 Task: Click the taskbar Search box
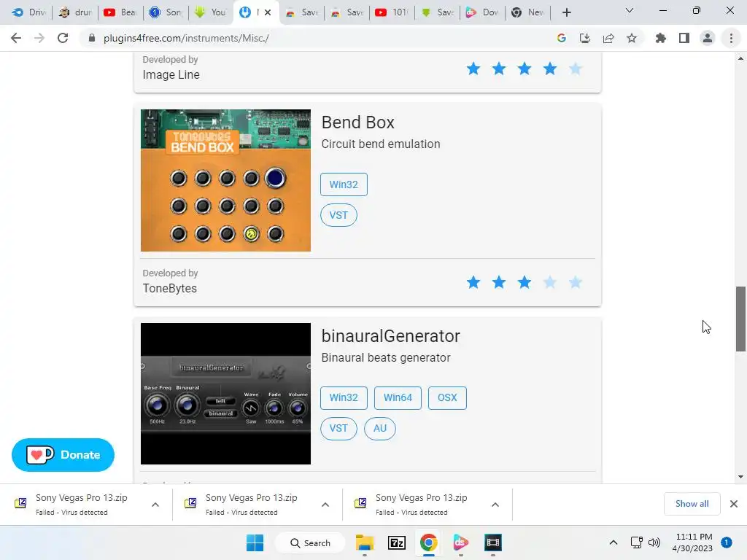click(310, 542)
